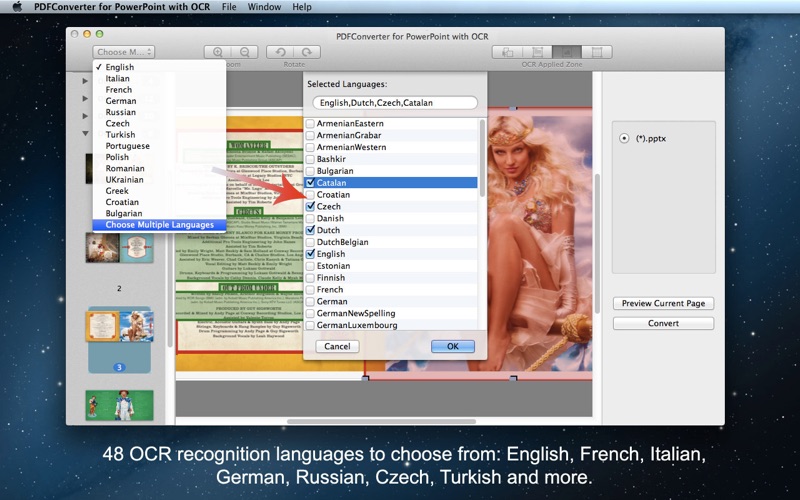Viewport: 800px width, 500px height.
Task: Open the highlighted page 3 thumbnail
Action: pos(119,327)
